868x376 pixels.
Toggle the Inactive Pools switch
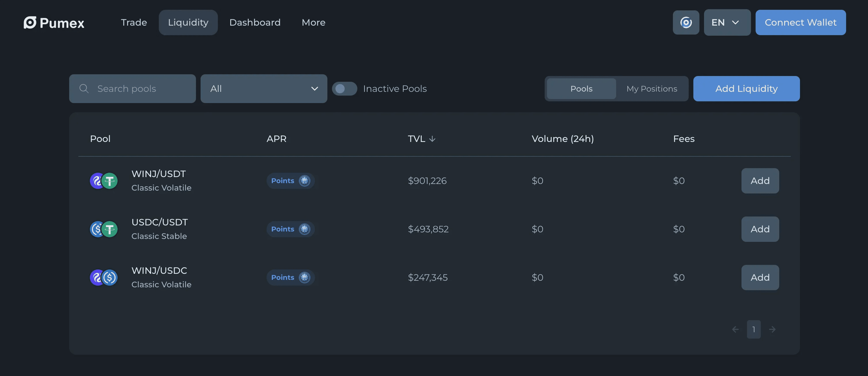tap(344, 89)
